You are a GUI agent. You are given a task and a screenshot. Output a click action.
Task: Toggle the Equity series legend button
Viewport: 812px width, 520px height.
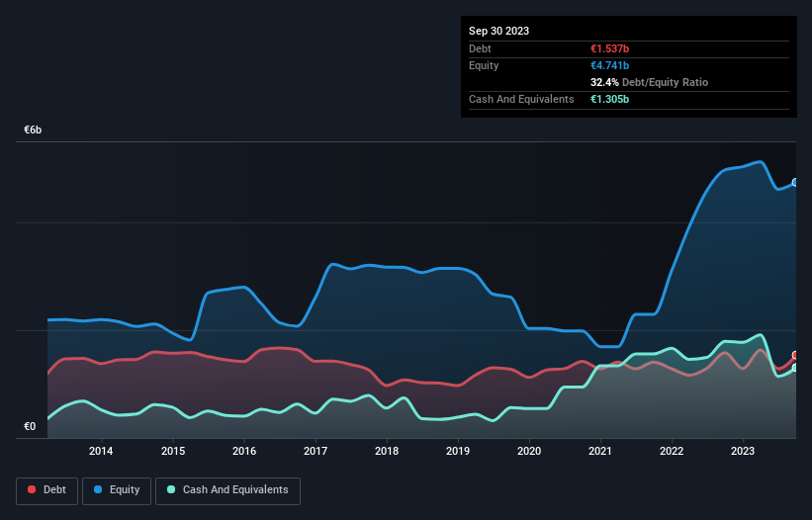[117, 490]
